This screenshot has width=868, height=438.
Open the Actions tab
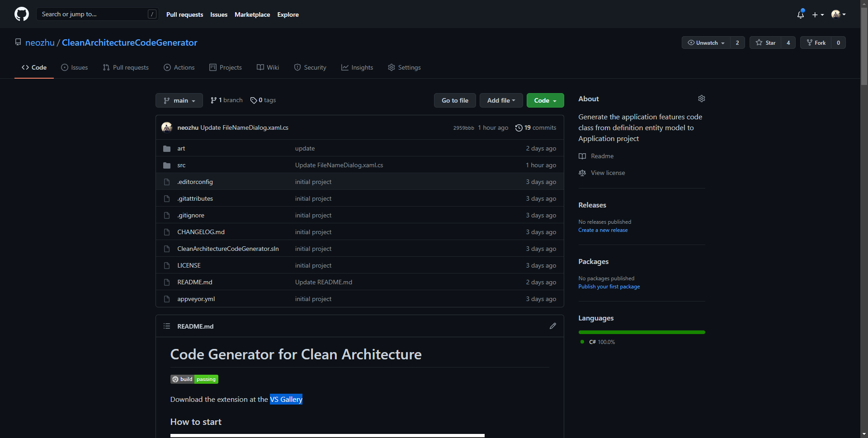(x=179, y=67)
